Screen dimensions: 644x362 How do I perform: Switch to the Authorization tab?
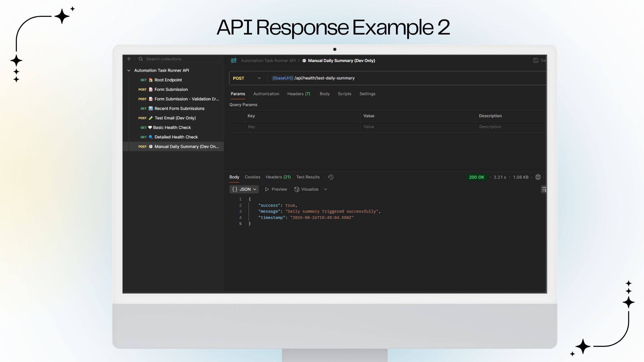click(x=266, y=94)
